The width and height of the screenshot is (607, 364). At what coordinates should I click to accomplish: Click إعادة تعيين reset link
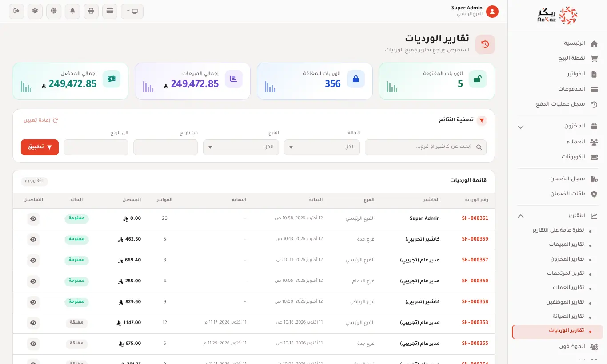point(41,120)
